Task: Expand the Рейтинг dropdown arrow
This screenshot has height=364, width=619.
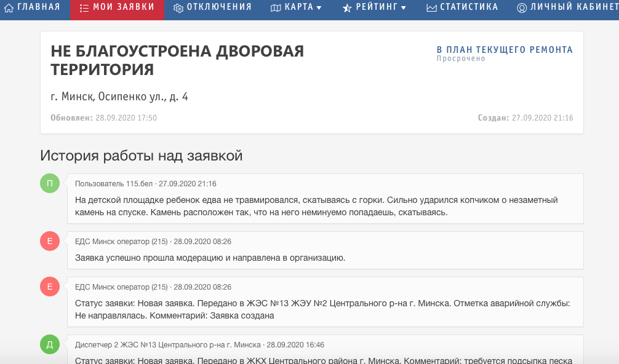Action: 404,8
